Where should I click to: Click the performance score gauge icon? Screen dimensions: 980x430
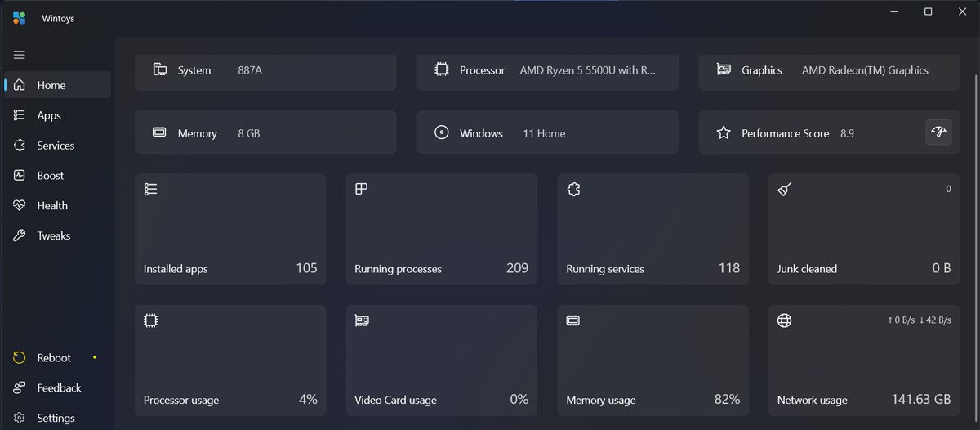coord(938,132)
